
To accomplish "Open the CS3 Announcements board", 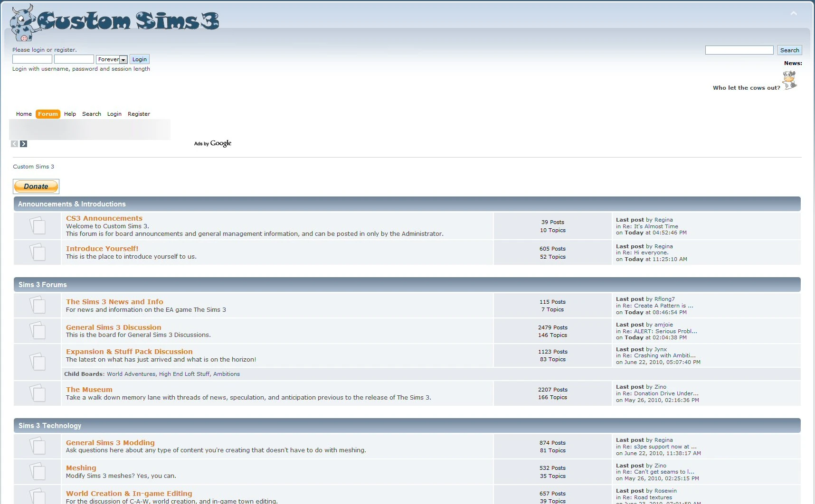I will click(104, 218).
